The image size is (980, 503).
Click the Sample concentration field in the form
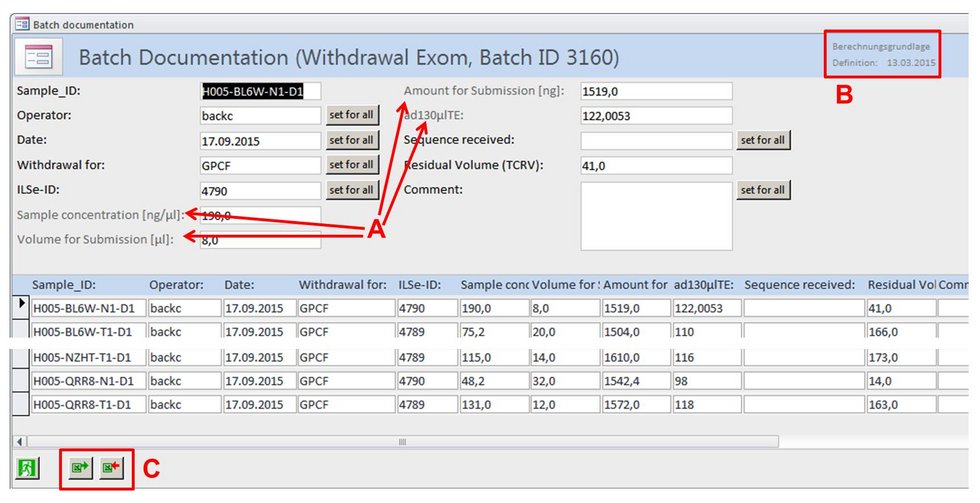tap(261, 216)
